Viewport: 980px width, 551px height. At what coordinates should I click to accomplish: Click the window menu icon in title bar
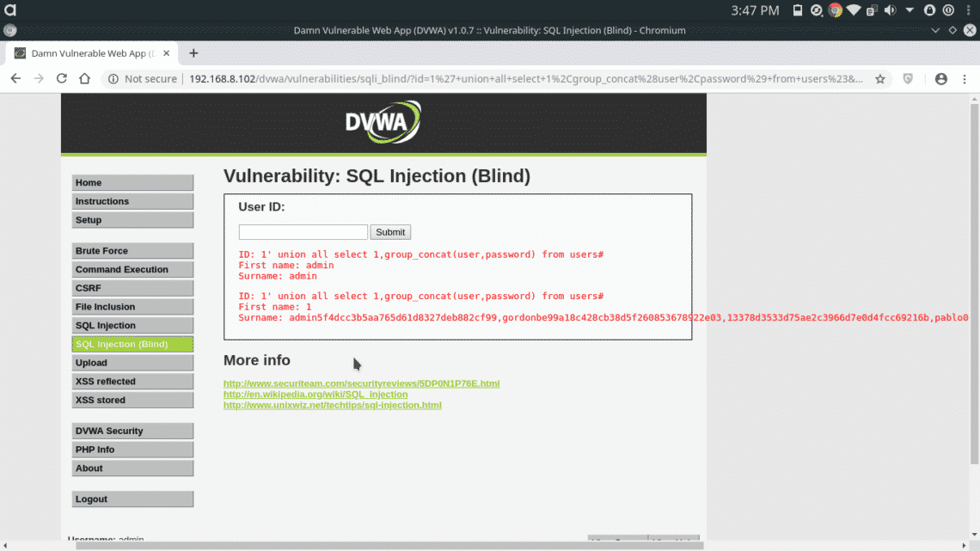(x=10, y=30)
